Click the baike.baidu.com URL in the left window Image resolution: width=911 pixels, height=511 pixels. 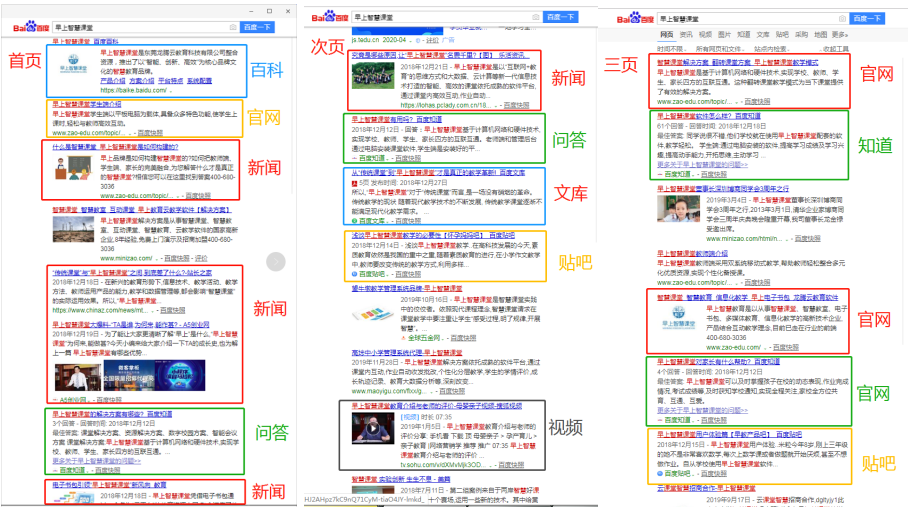click(x=134, y=90)
